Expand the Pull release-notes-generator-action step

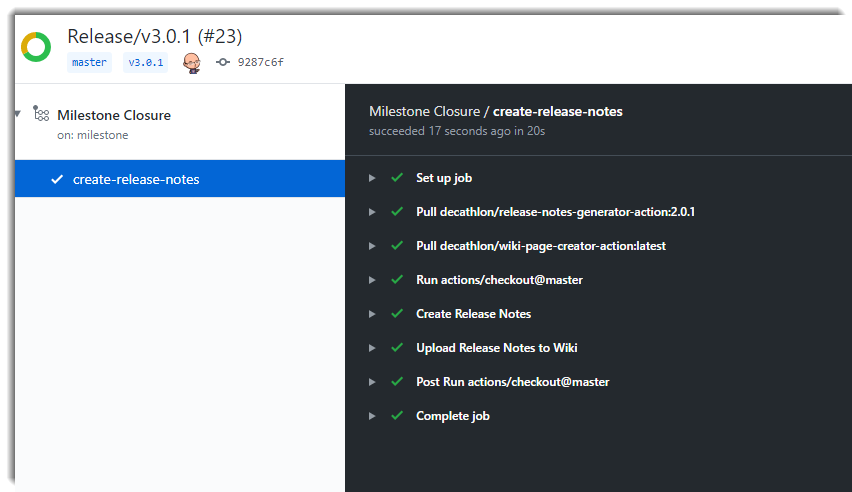(x=372, y=212)
